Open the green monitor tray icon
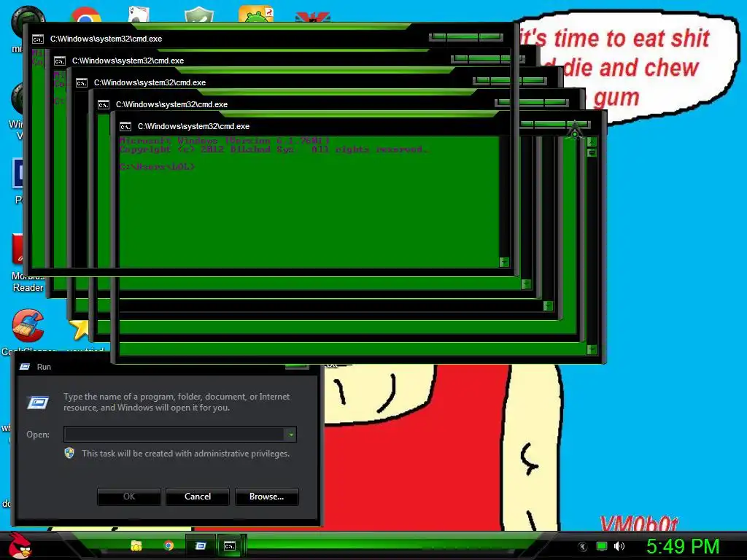Viewport: 747px width, 560px height. pos(602,546)
